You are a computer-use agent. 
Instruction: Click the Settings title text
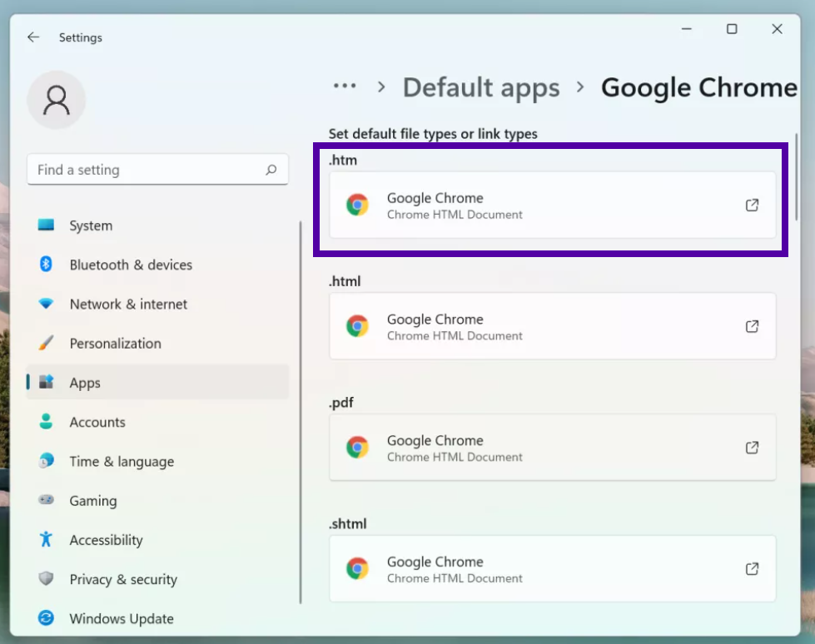coord(81,37)
